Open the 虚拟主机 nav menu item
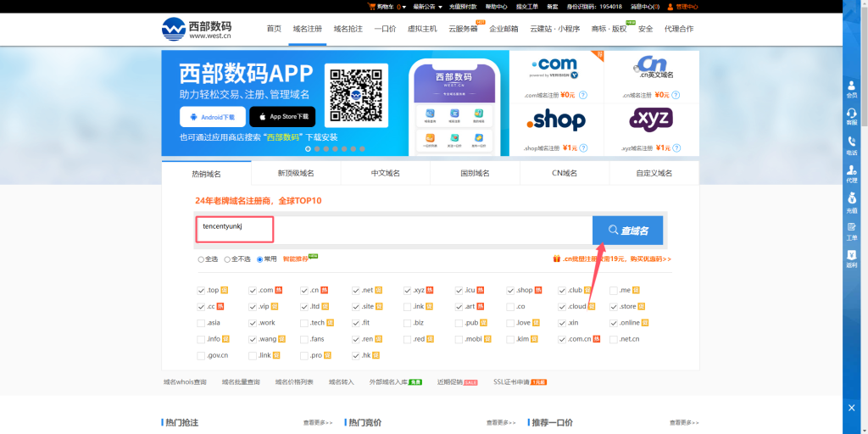This screenshot has width=868, height=434. coord(422,29)
